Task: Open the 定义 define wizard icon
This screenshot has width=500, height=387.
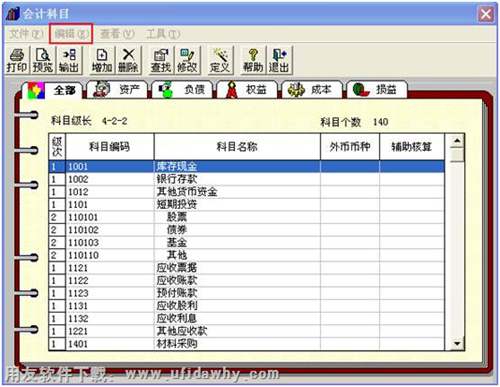Action: point(220,60)
